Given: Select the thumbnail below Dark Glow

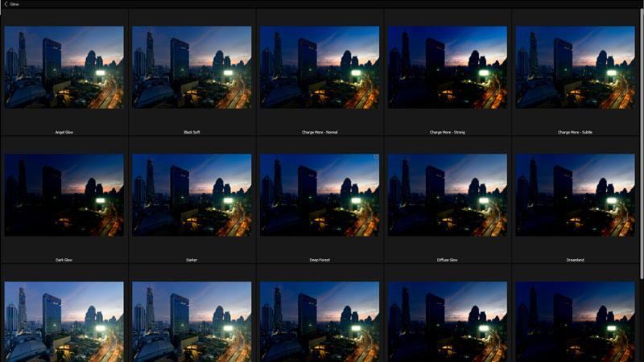Looking at the screenshot, I should [64, 322].
